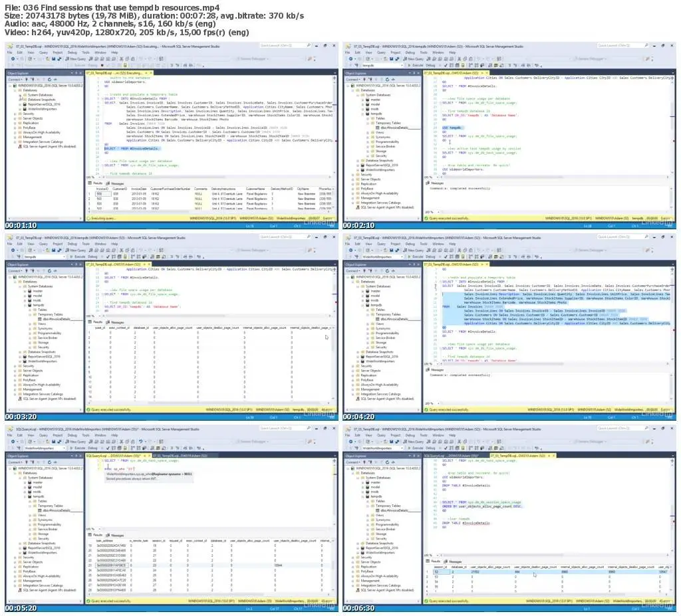
Task: Click 'Query executed successfully' status in 00:04:20 frame
Action: pyautogui.click(x=448, y=409)
